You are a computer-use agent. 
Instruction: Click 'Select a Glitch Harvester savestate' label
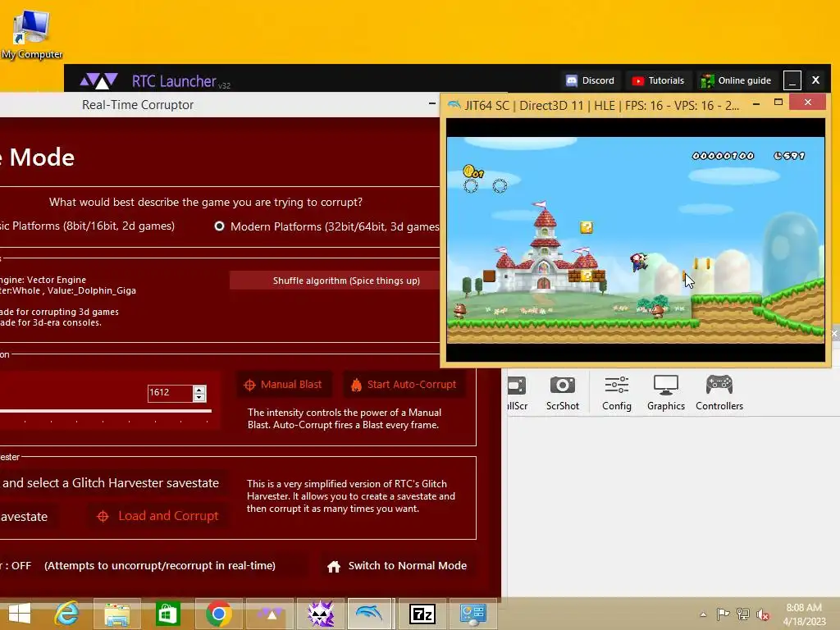[111, 482]
